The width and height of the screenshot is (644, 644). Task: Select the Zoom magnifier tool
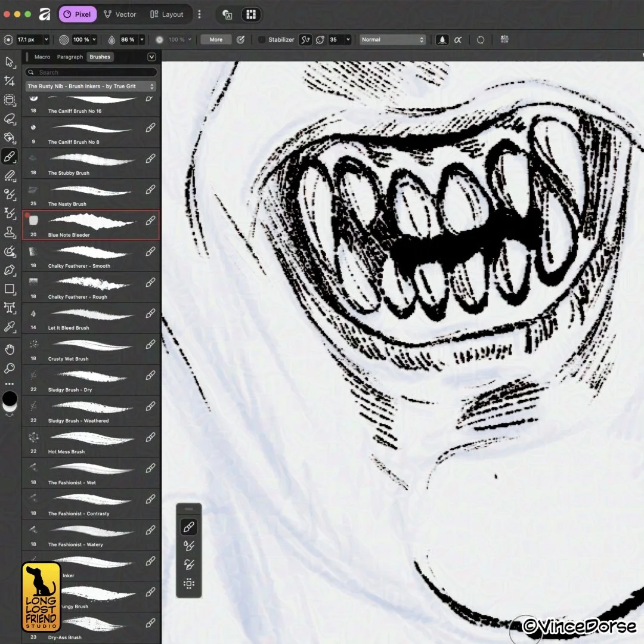pyautogui.click(x=10, y=368)
